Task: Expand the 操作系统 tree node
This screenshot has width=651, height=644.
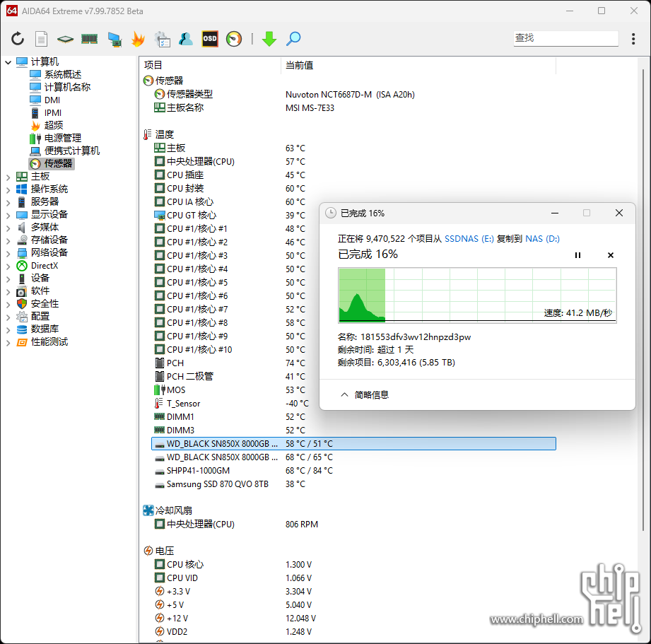Action: pyautogui.click(x=8, y=190)
